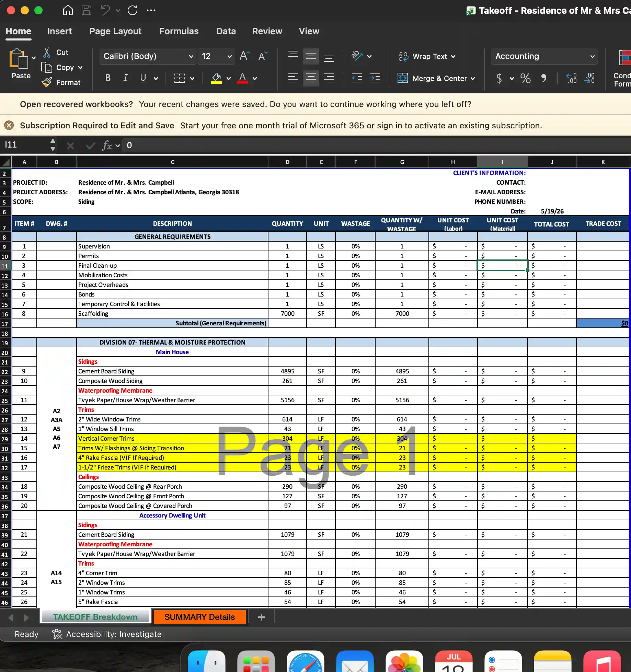The width and height of the screenshot is (631, 672).
Task: Expand underline style options
Action: [x=156, y=78]
